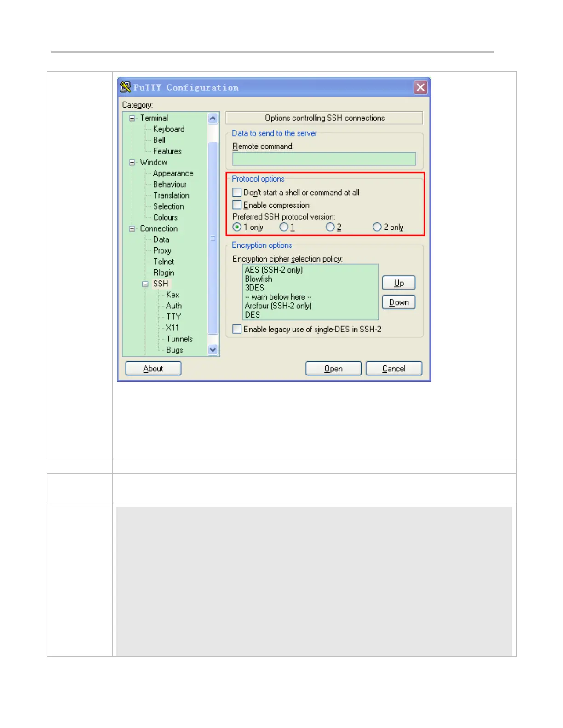The width and height of the screenshot is (563, 728).
Task: Go to Colours settings
Action: 165,217
